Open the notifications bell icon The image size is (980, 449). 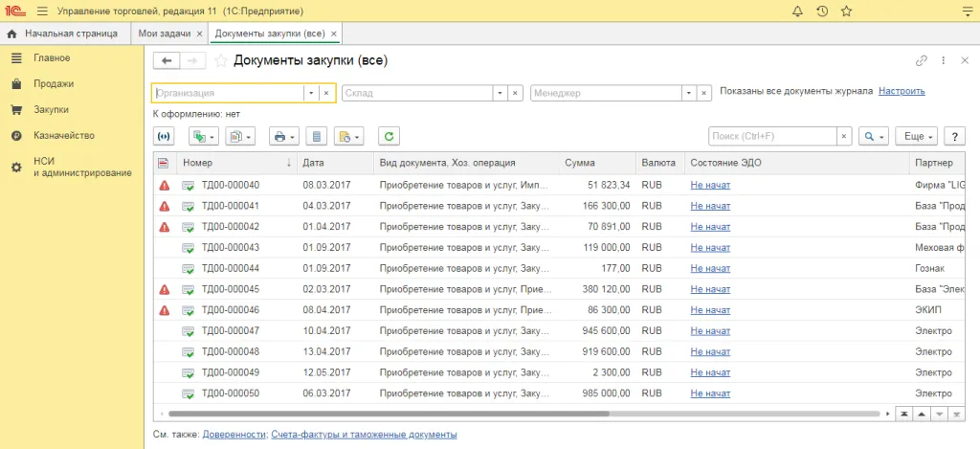coord(798,11)
